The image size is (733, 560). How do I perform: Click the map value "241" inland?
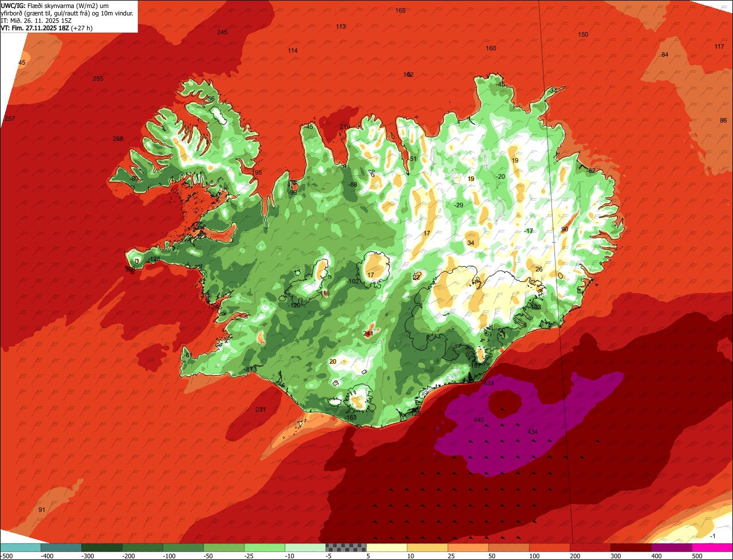click(368, 333)
